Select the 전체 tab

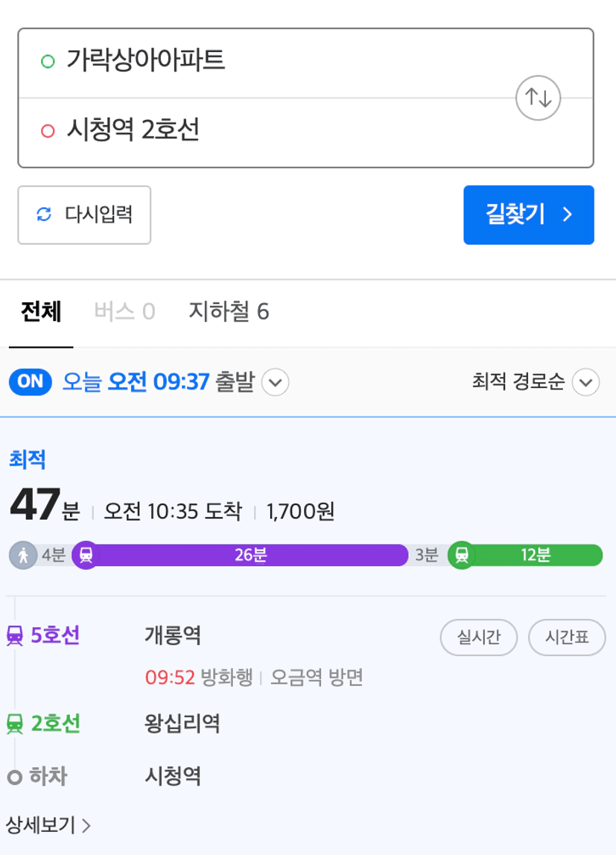(41, 311)
